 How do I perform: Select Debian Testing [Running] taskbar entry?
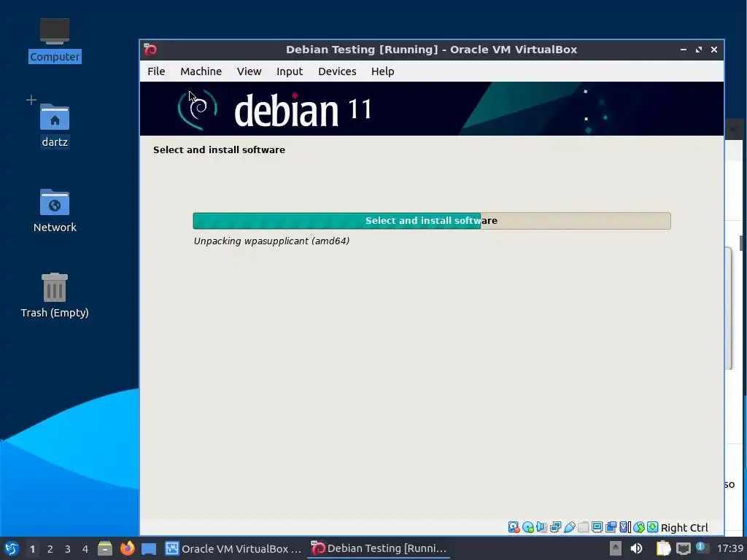pos(379,548)
